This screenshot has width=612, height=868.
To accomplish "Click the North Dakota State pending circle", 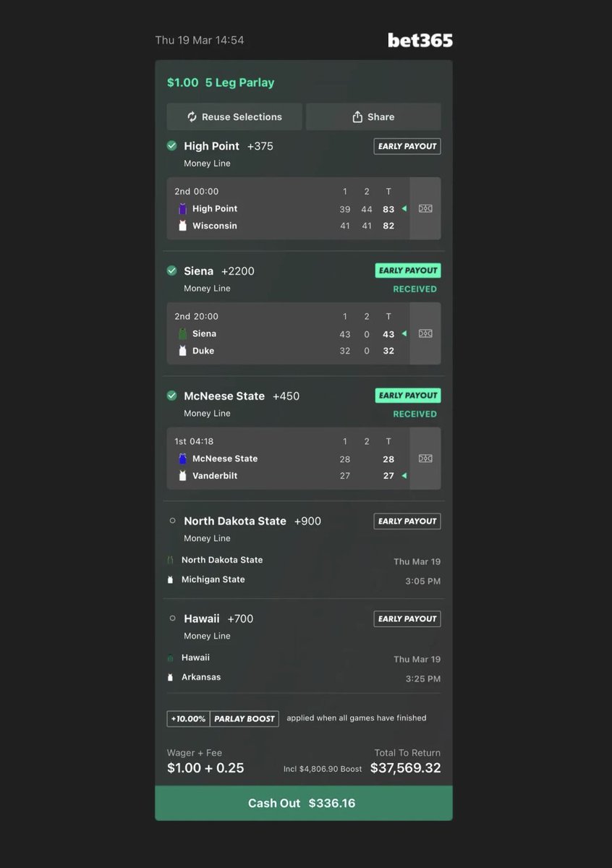I will click(172, 521).
